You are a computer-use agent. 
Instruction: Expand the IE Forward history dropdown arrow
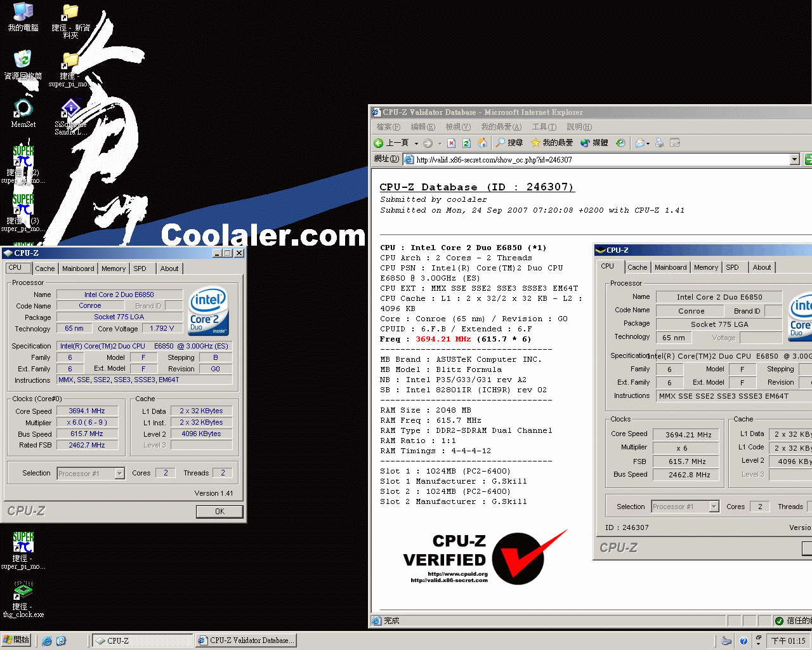(x=439, y=143)
